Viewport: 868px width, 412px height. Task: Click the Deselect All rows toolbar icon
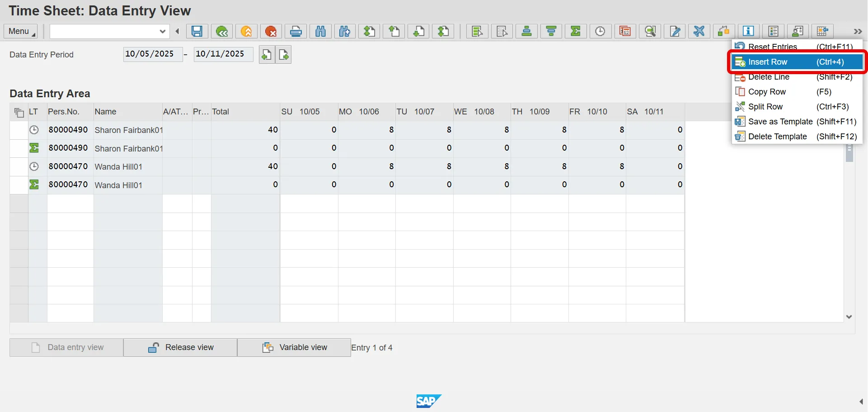pyautogui.click(x=502, y=31)
